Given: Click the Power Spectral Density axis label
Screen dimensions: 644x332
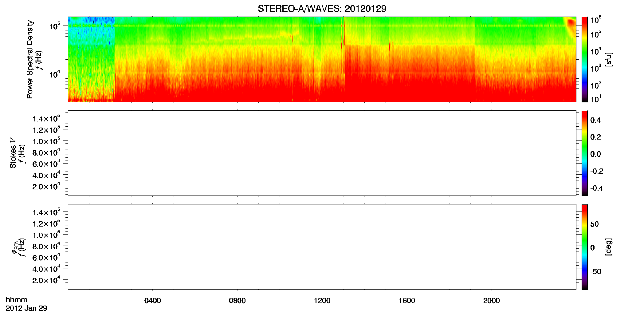Looking at the screenshot, I should coord(30,59).
